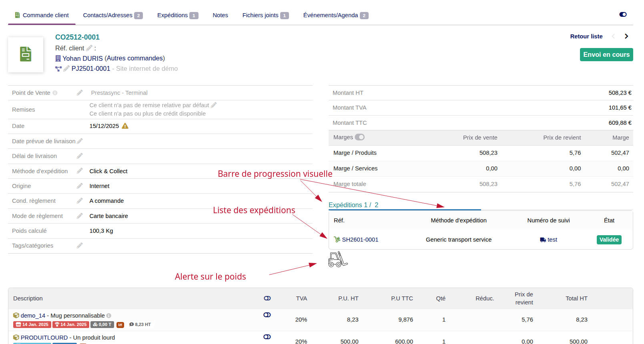Toggle the switch on the demo_14 Mug line

(x=267, y=315)
